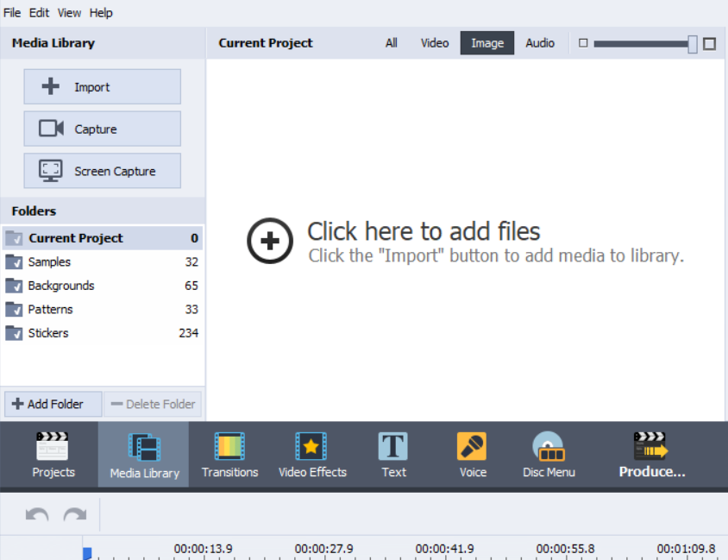This screenshot has width=728, height=560.
Task: Click the Produce button
Action: point(651,455)
